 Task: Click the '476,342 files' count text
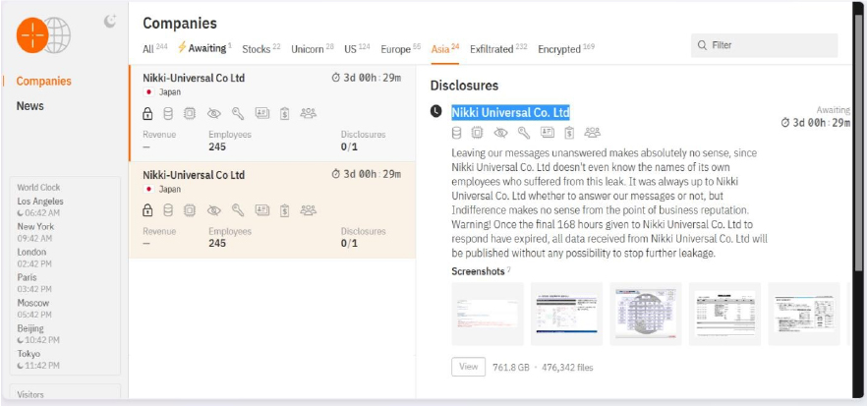[567, 367]
